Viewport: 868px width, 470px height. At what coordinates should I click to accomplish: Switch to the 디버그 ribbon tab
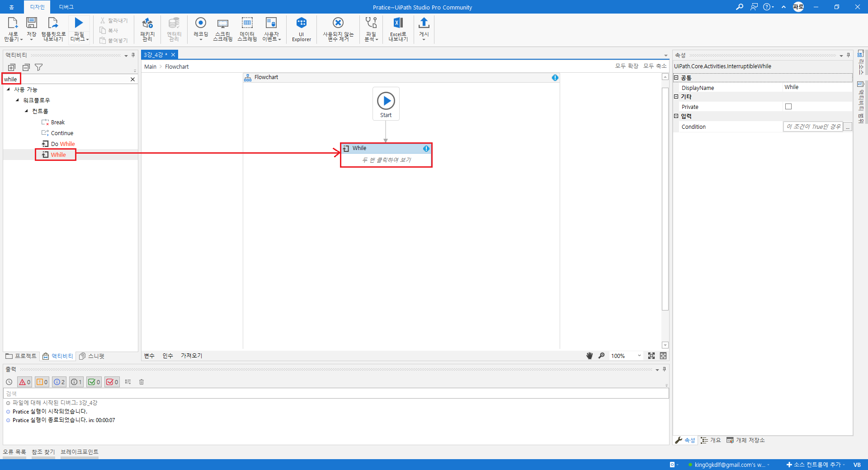(x=66, y=7)
